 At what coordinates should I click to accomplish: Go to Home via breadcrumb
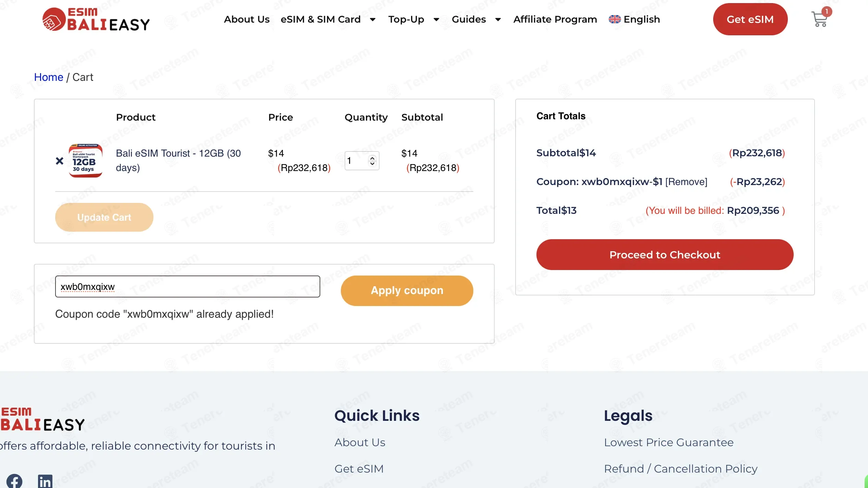49,77
